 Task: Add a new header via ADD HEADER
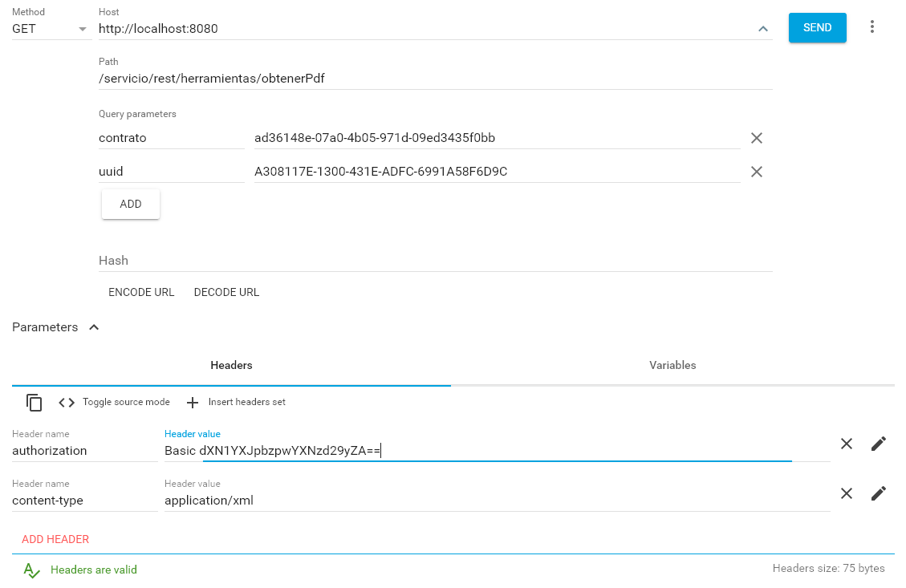point(55,539)
